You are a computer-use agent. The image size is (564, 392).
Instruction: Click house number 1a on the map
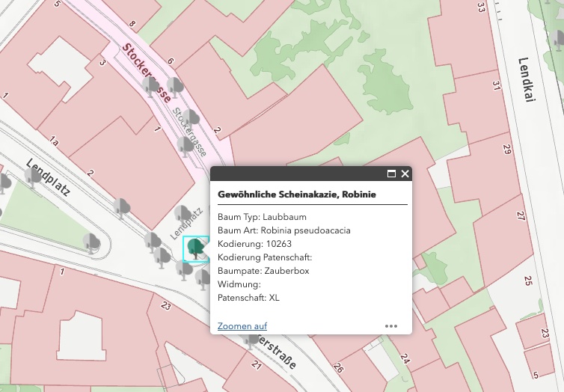click(x=53, y=141)
